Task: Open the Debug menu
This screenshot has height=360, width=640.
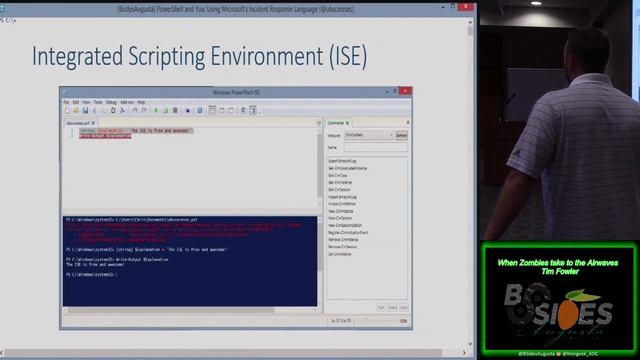Action: pyautogui.click(x=111, y=102)
